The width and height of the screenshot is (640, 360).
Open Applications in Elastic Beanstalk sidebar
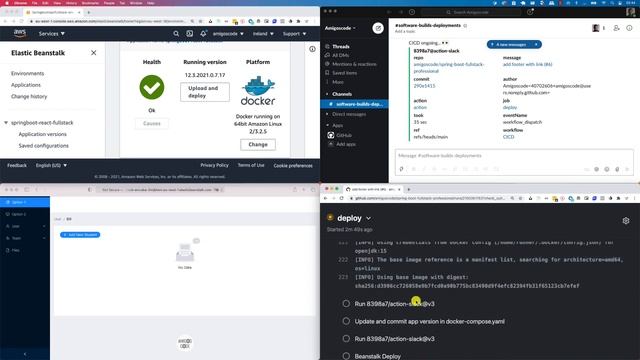26,85
